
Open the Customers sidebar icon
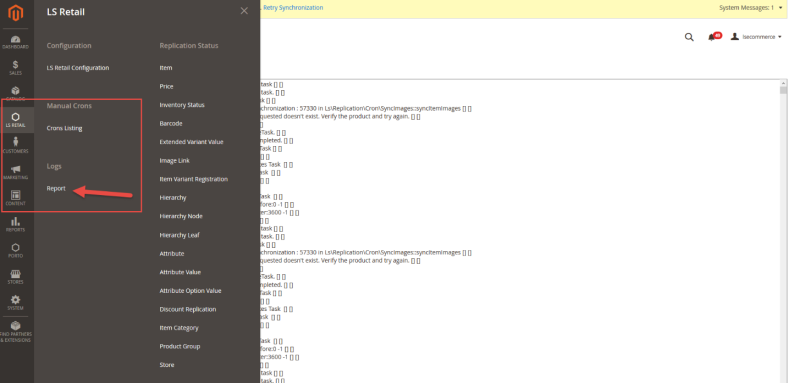[x=15, y=146]
